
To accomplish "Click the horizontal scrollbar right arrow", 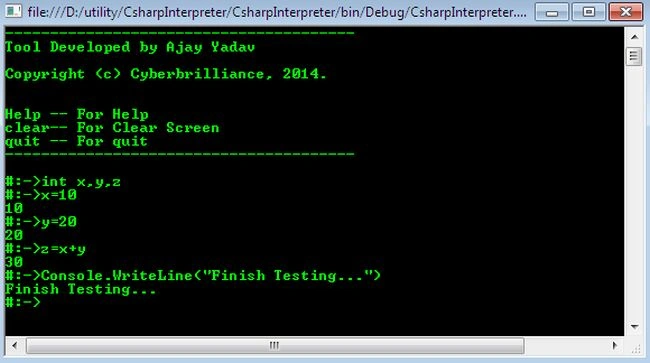I will pos(615,345).
